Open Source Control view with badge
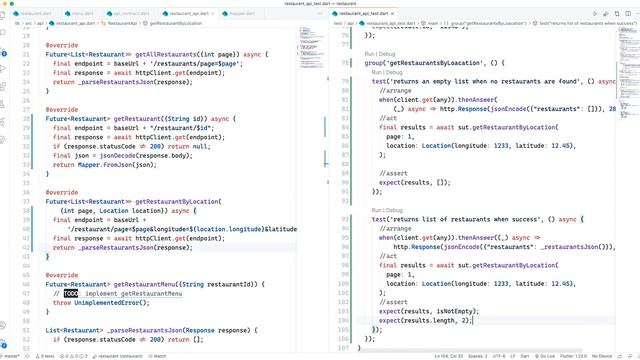Image resolution: width=640 pixels, height=360 pixels. (x=3, y=51)
